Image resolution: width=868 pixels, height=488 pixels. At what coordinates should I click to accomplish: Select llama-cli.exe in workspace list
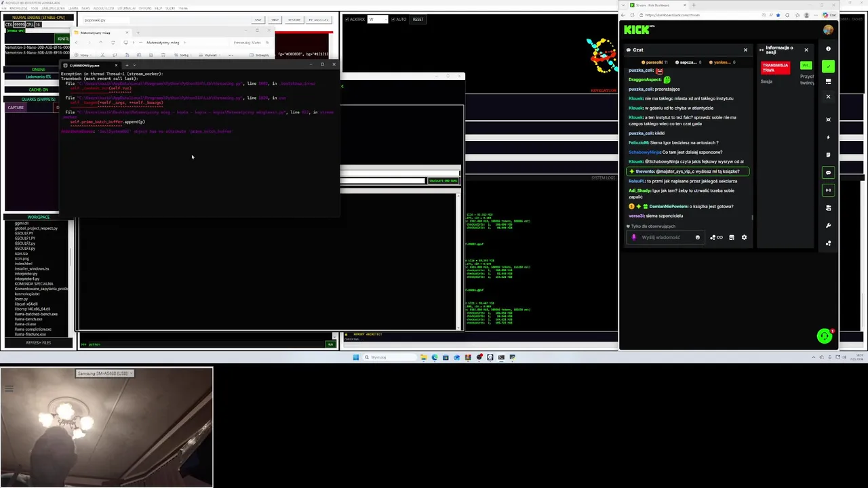point(25,324)
